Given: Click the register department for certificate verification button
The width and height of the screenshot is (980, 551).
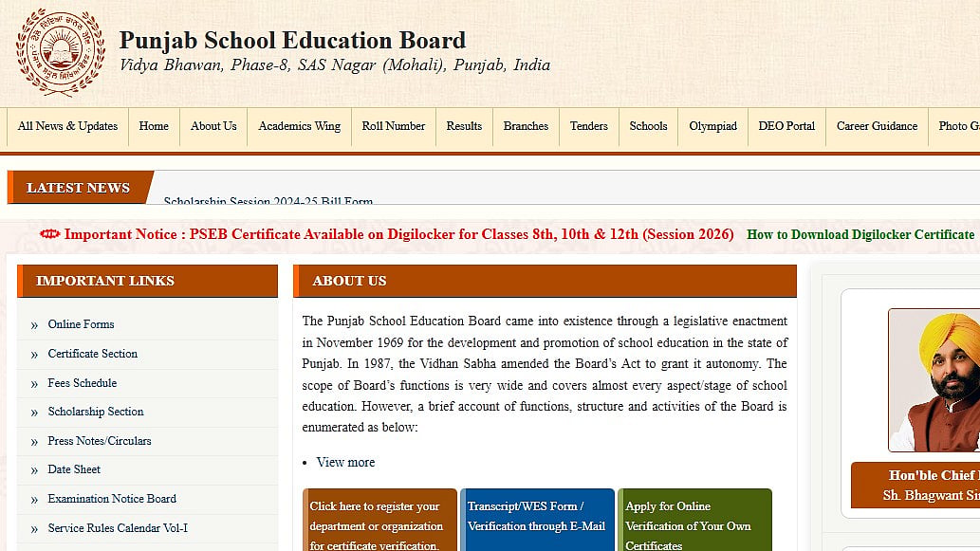Looking at the screenshot, I should (x=380, y=520).
